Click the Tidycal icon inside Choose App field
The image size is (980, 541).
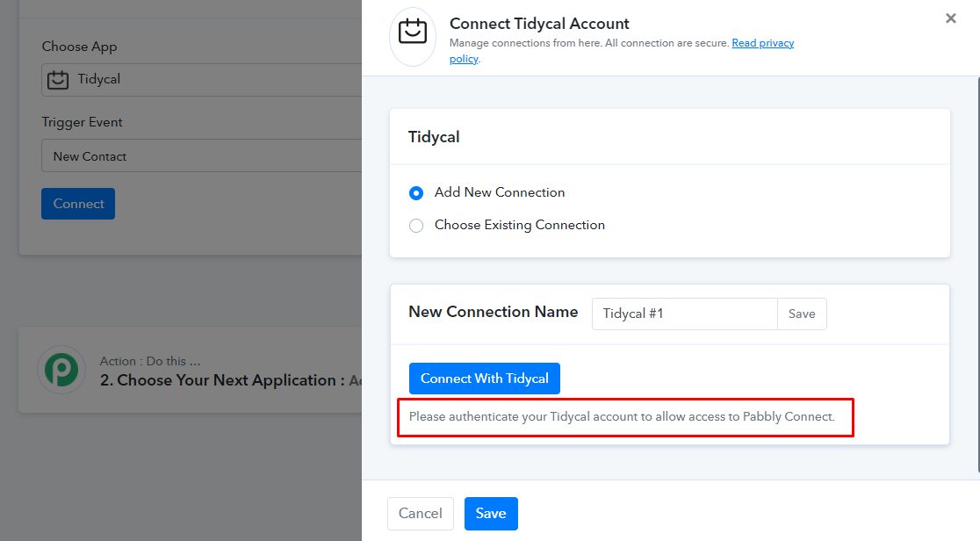[58, 79]
